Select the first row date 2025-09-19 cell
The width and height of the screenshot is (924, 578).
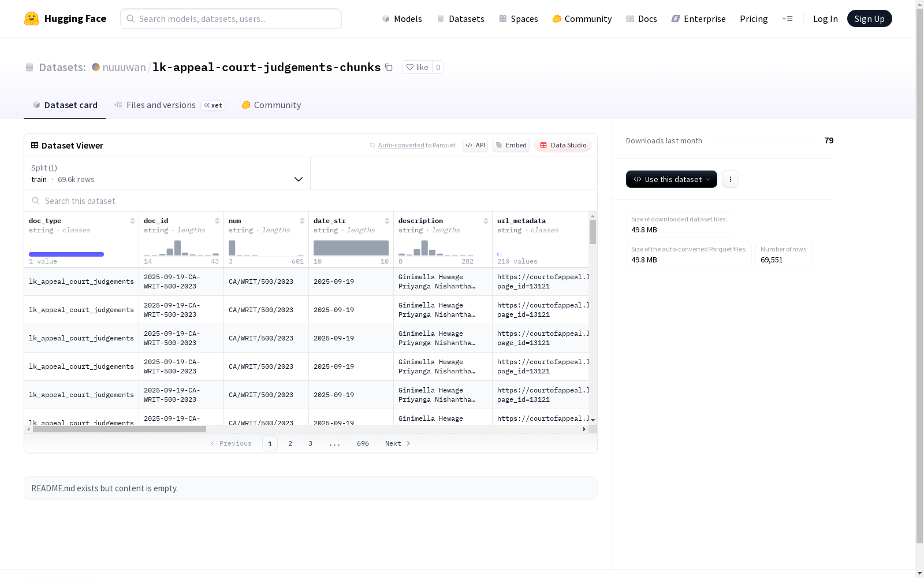[x=351, y=281]
